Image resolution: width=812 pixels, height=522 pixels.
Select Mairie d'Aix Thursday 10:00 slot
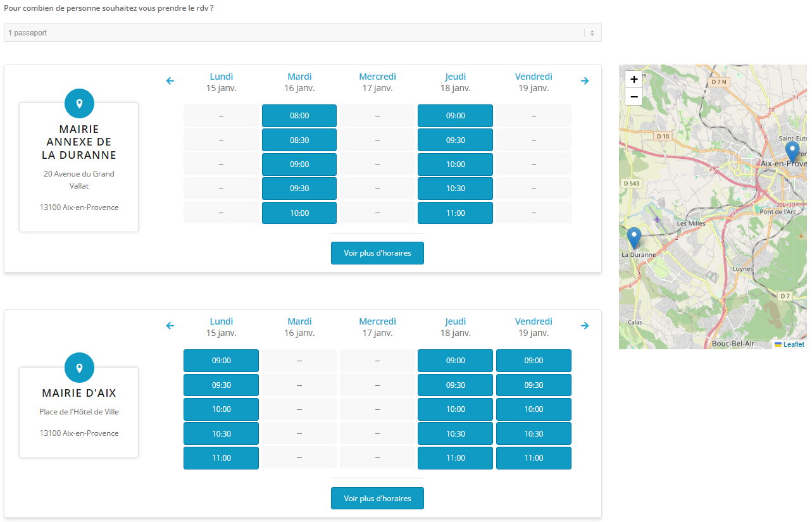455,409
